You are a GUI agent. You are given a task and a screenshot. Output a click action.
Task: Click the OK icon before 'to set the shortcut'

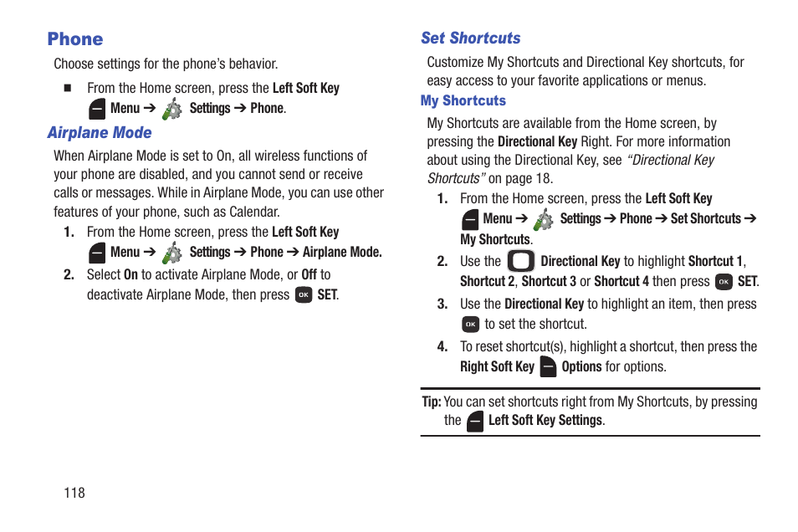(470, 325)
